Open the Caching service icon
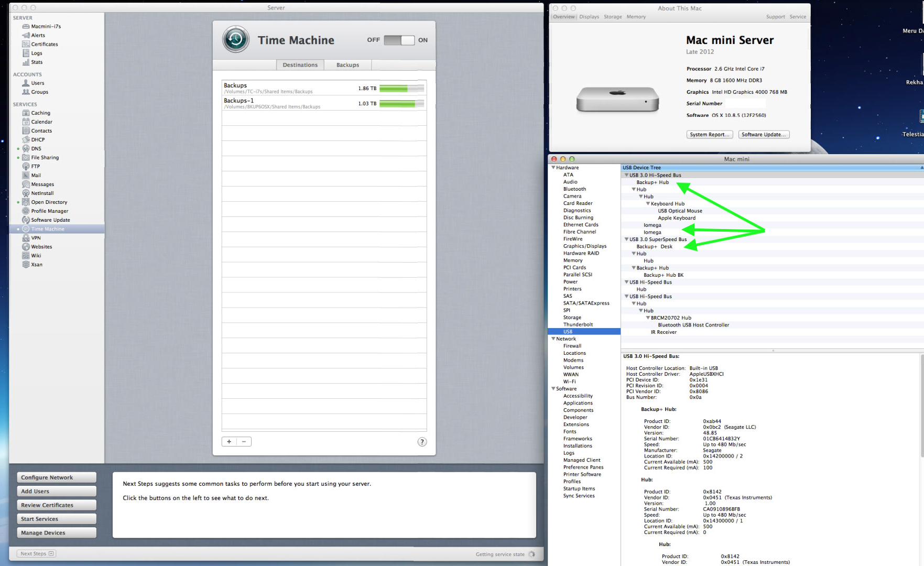Image resolution: width=924 pixels, height=566 pixels. tap(26, 113)
